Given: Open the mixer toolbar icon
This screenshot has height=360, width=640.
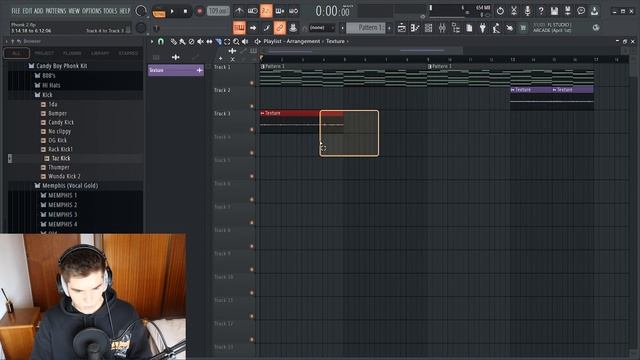Looking at the screenshot, I should tap(442, 28).
